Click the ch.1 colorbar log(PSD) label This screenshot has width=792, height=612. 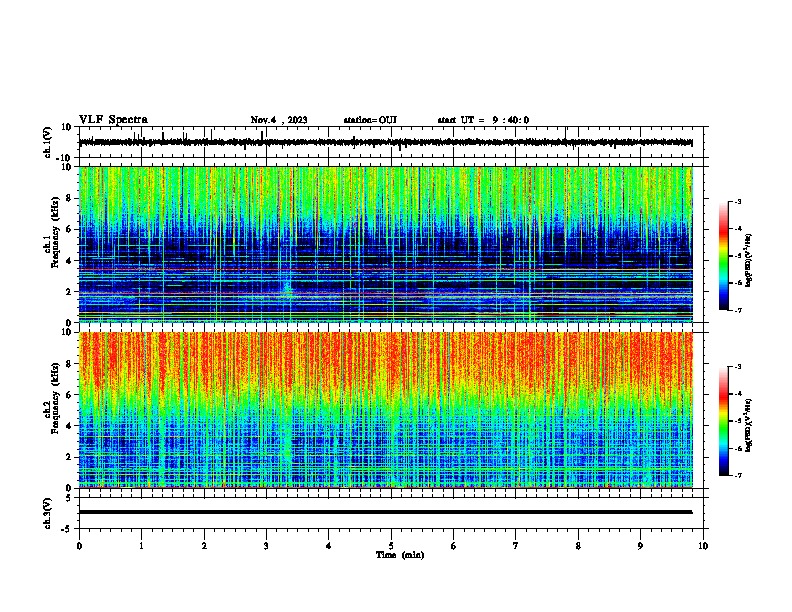click(x=748, y=261)
